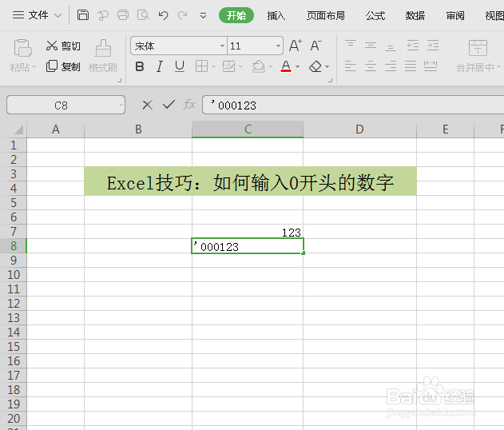Apply red font color A icon
504x430 pixels.
[286, 66]
